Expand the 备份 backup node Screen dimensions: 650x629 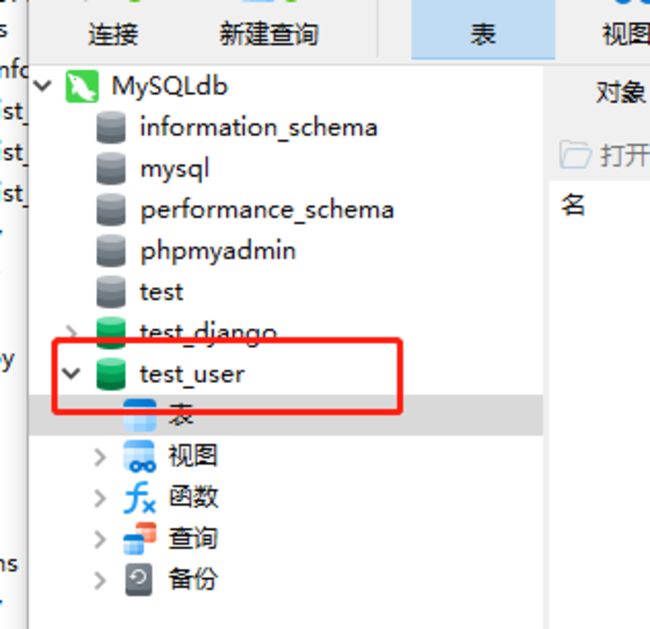[100, 580]
